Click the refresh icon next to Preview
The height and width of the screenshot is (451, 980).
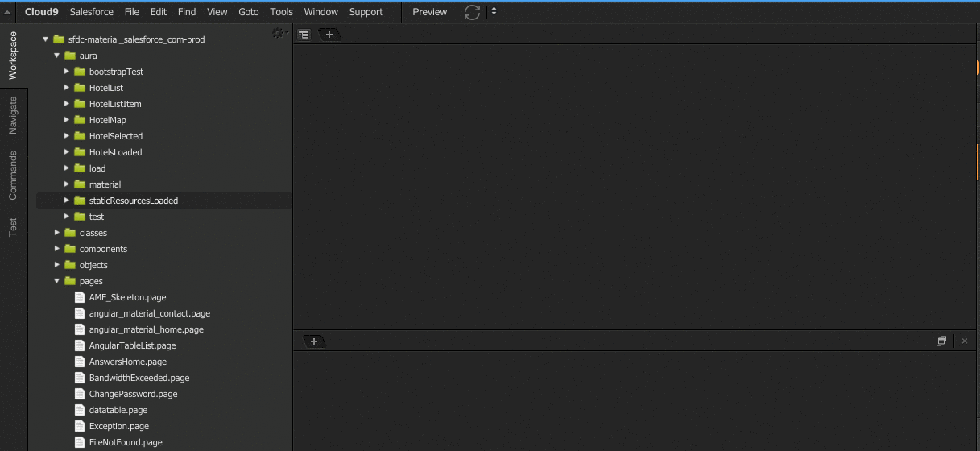click(x=472, y=12)
